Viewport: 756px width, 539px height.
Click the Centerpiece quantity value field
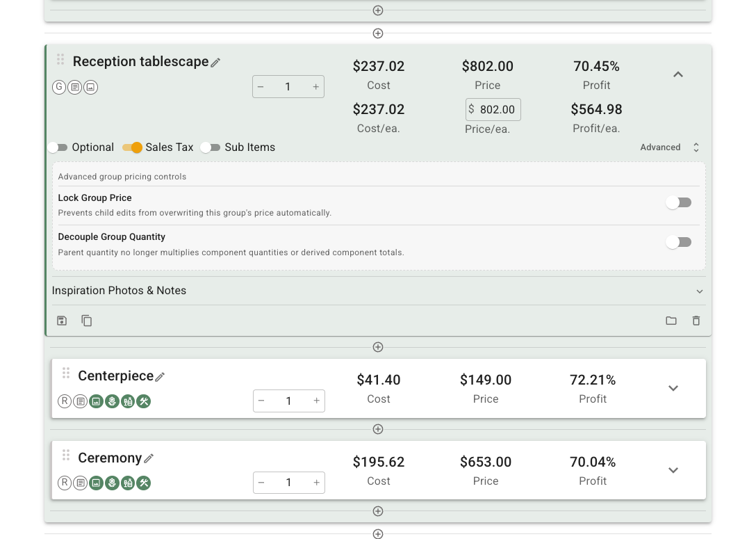click(x=288, y=401)
